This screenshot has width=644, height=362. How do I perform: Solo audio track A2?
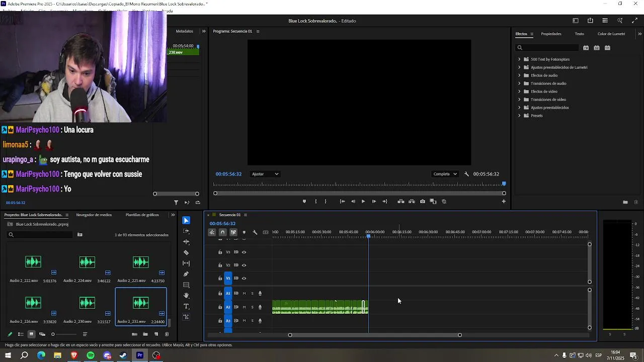(x=252, y=307)
